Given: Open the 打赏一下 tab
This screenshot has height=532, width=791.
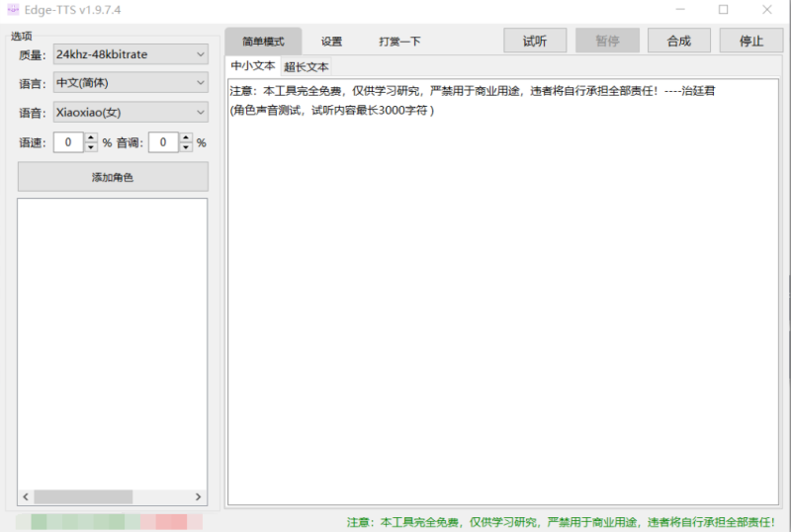Looking at the screenshot, I should (399, 42).
